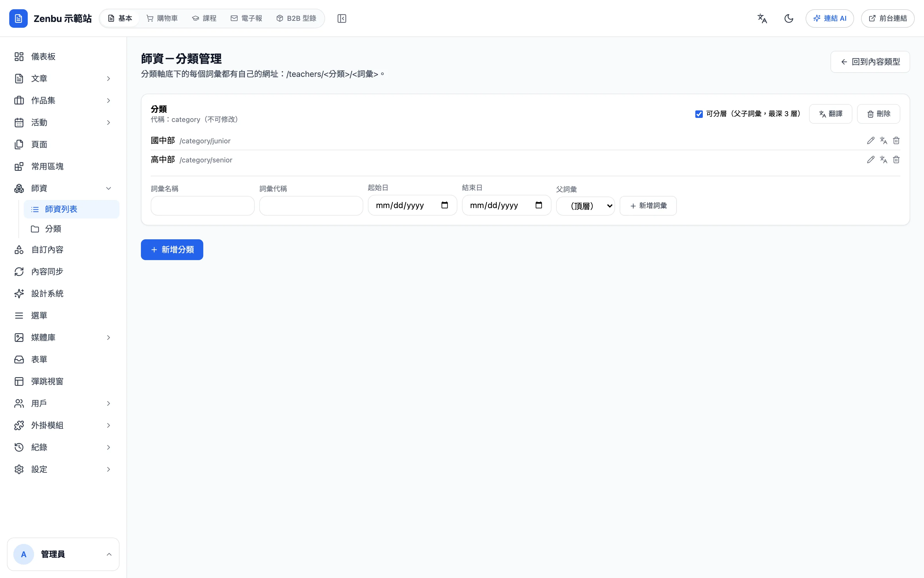Click the 詞彙代稱 input field
The image size is (924, 578).
pyautogui.click(x=311, y=206)
